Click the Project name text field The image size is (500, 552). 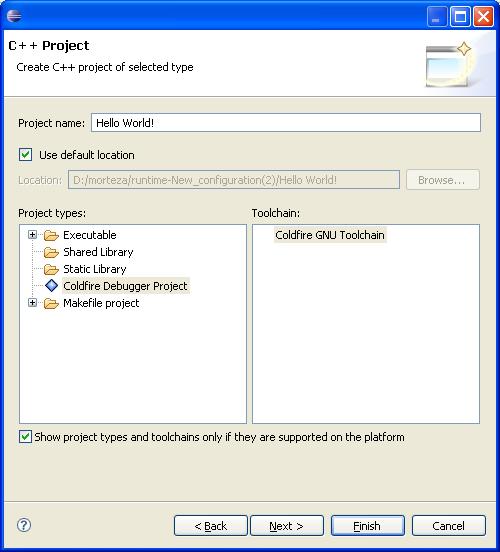click(x=286, y=123)
